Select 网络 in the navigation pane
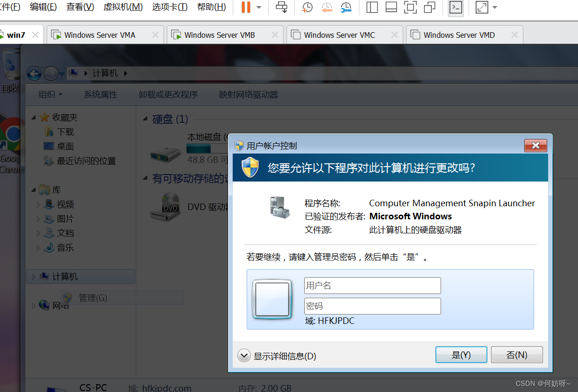This screenshot has width=578, height=392. tap(61, 306)
